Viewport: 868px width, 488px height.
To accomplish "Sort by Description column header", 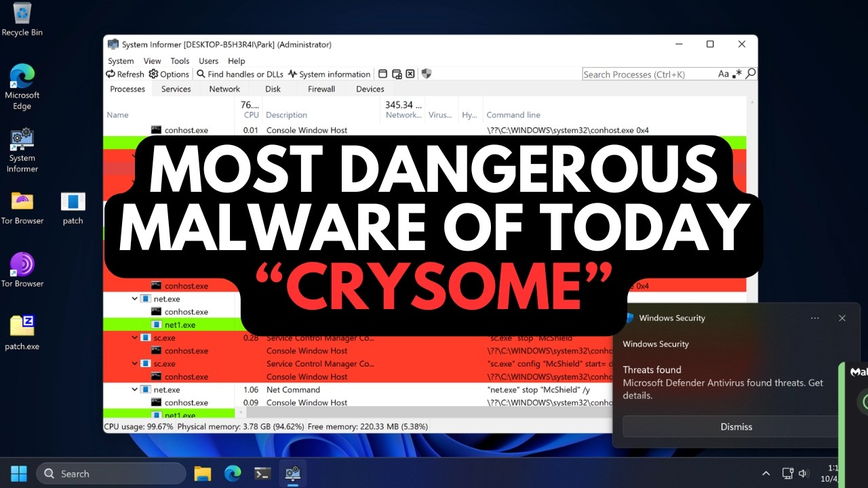I will pos(286,115).
